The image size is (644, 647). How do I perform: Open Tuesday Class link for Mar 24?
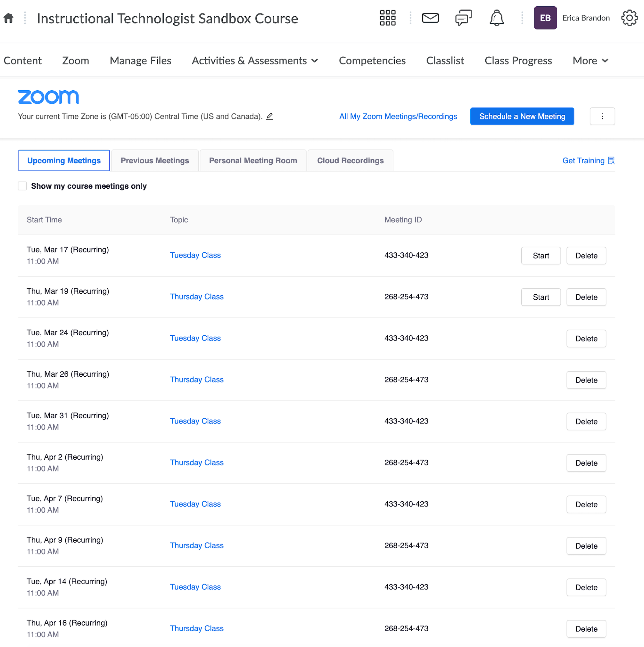(x=195, y=338)
